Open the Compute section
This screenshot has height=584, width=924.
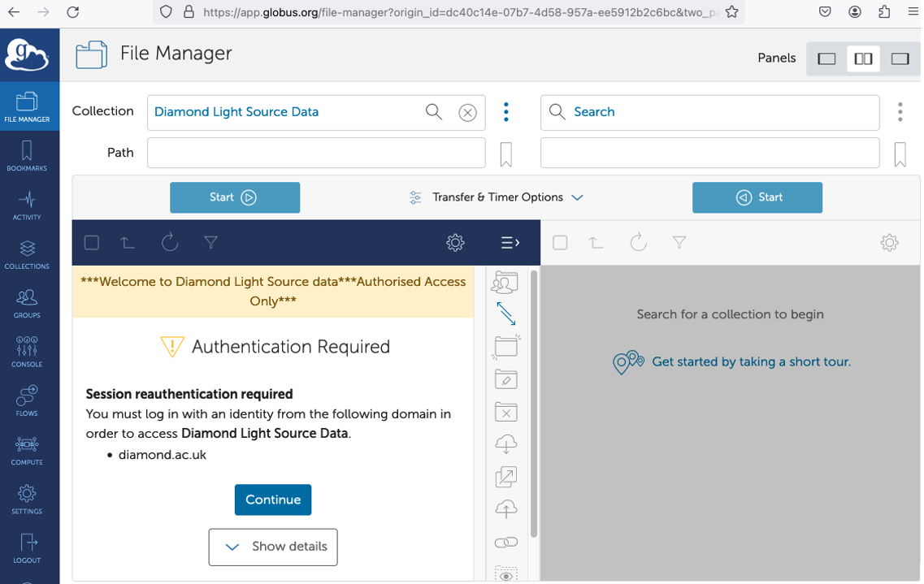[27, 450]
